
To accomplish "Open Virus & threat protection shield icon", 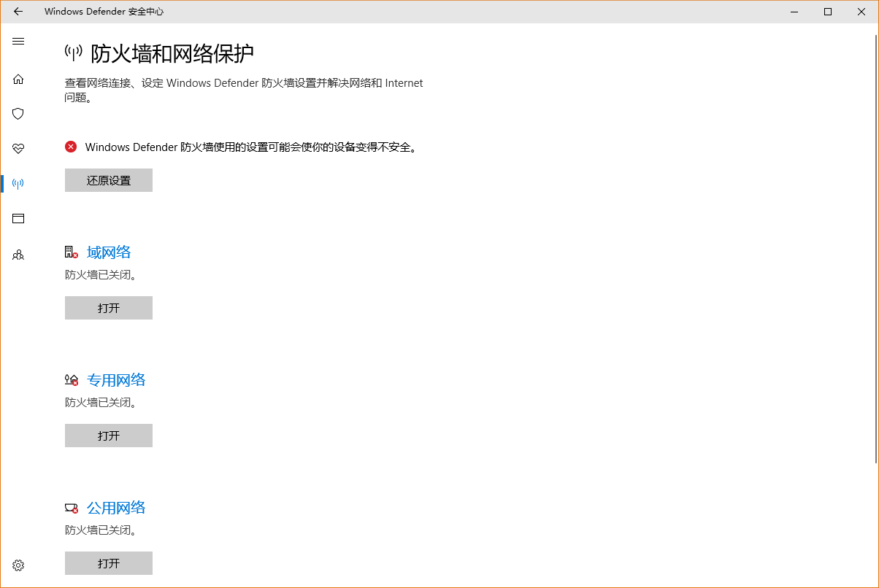I will tap(18, 114).
